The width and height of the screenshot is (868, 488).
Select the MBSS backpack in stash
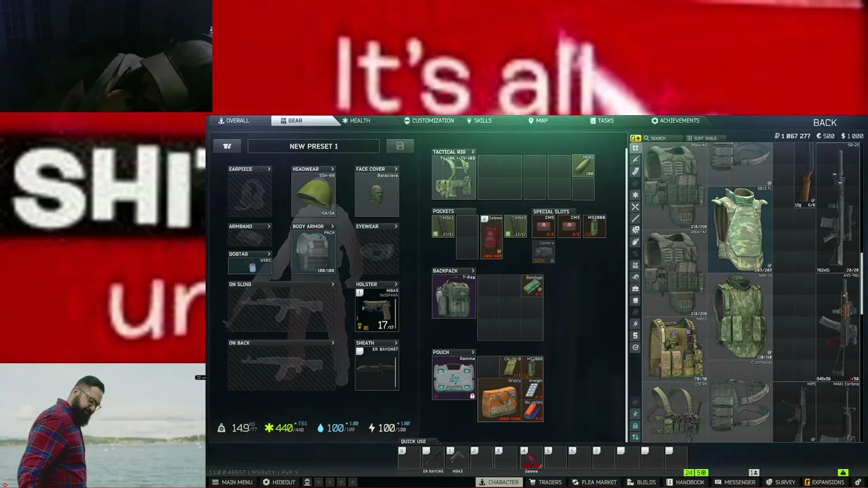675,348
